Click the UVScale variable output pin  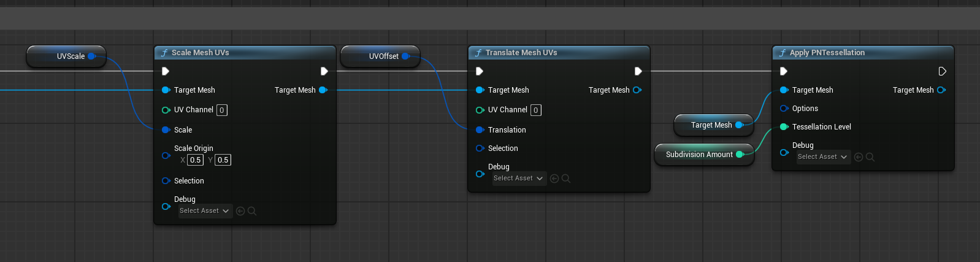point(91,56)
